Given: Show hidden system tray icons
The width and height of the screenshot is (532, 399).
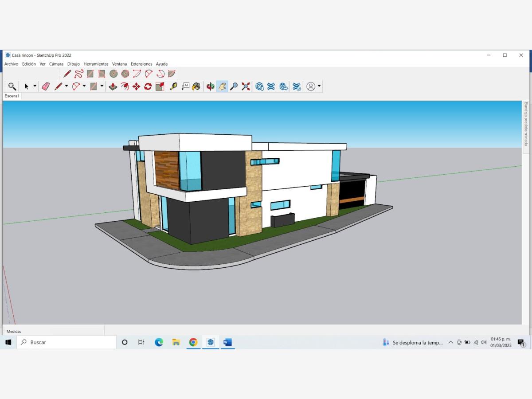Looking at the screenshot, I should pos(451,342).
